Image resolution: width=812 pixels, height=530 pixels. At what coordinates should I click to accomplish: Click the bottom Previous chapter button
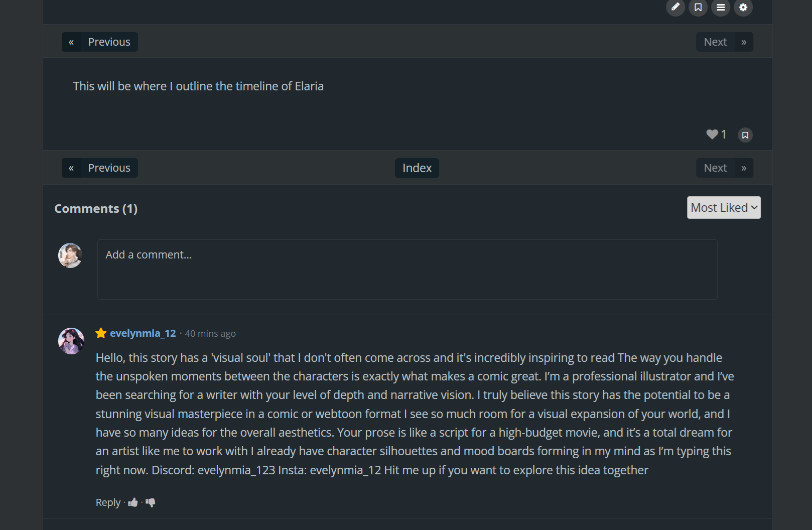pyautogui.click(x=100, y=168)
